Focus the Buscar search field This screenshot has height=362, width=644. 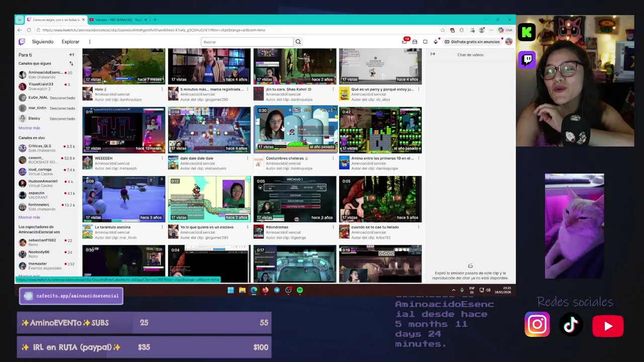click(247, 42)
